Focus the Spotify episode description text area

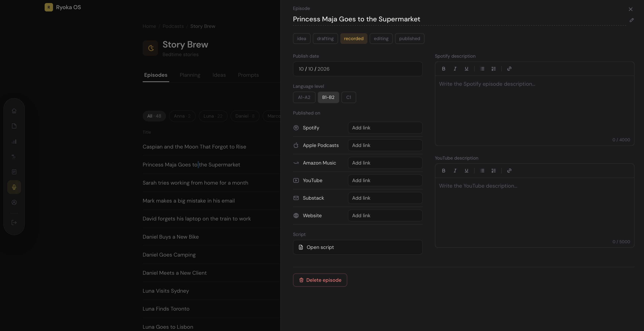point(534,110)
